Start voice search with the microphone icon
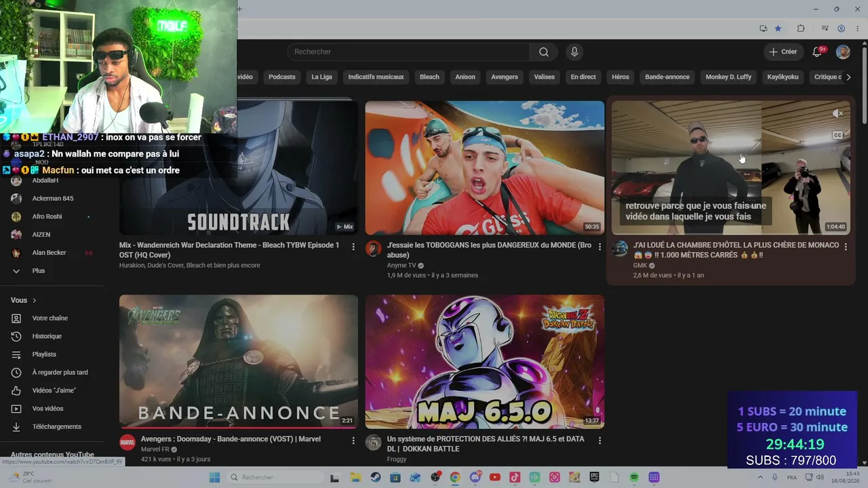The image size is (868, 488). (574, 52)
